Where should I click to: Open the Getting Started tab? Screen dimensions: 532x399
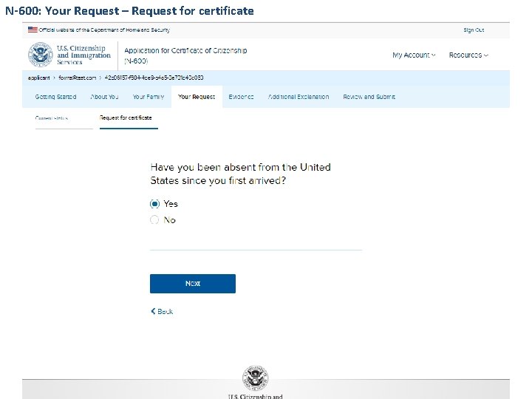[55, 97]
